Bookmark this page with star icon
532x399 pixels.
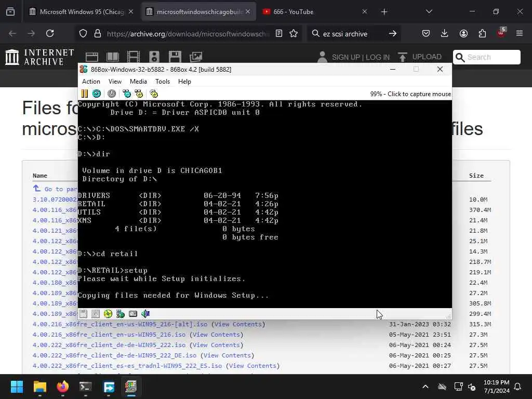(x=294, y=33)
